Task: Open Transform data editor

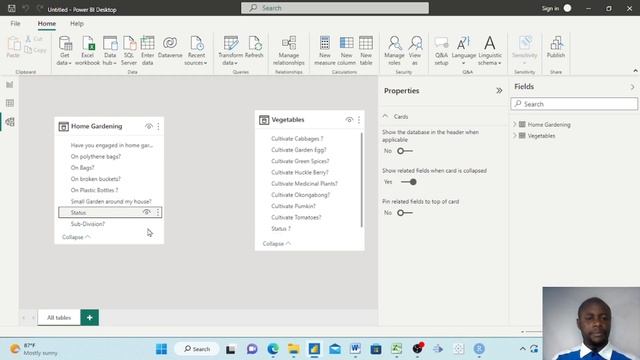Action: (x=231, y=51)
